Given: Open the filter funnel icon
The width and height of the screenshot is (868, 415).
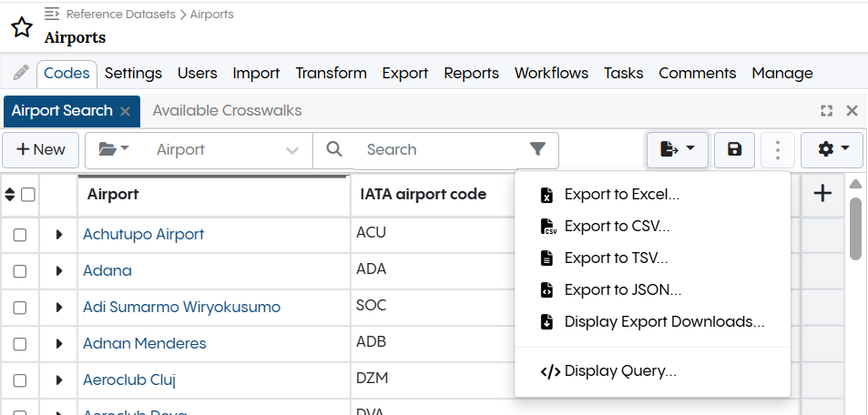Looking at the screenshot, I should pos(537,149).
